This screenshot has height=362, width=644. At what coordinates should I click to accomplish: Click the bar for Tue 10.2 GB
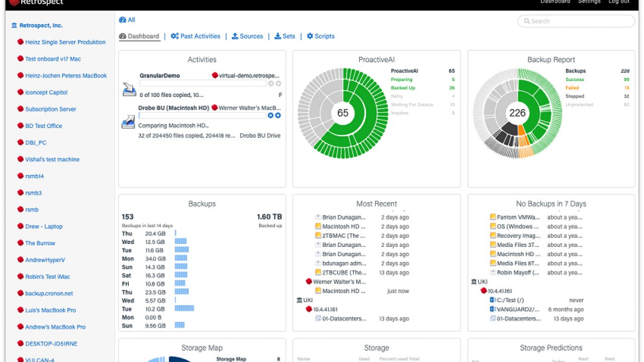pos(184,309)
